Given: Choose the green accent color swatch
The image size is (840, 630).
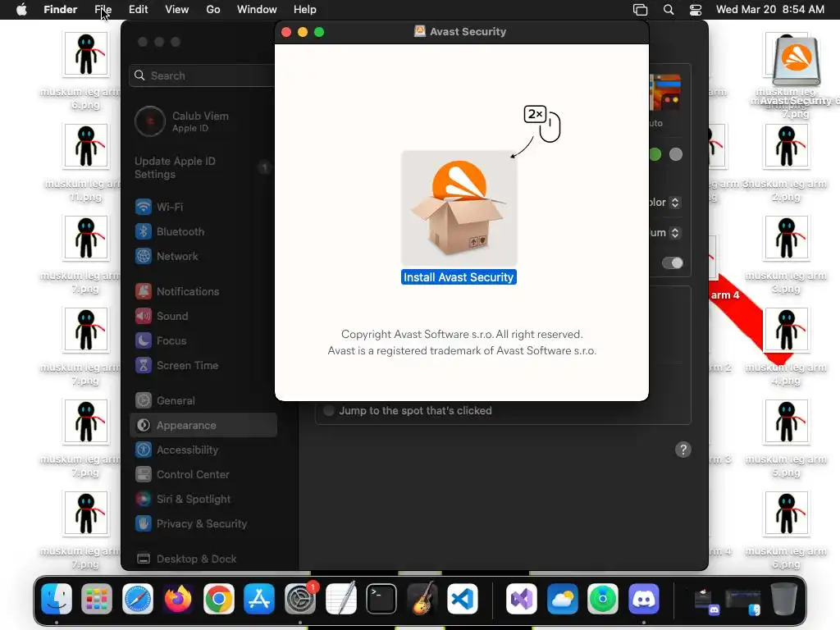Looking at the screenshot, I should coord(655,154).
